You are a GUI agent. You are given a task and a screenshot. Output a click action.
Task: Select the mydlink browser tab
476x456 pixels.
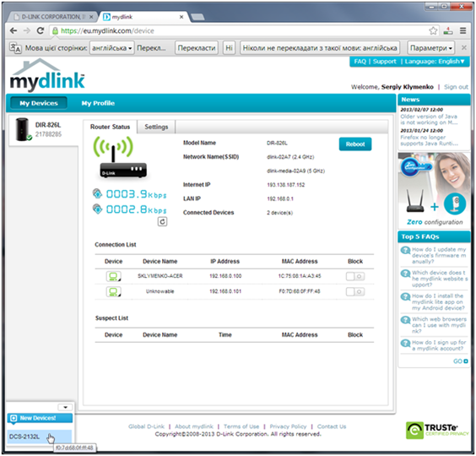143,17
